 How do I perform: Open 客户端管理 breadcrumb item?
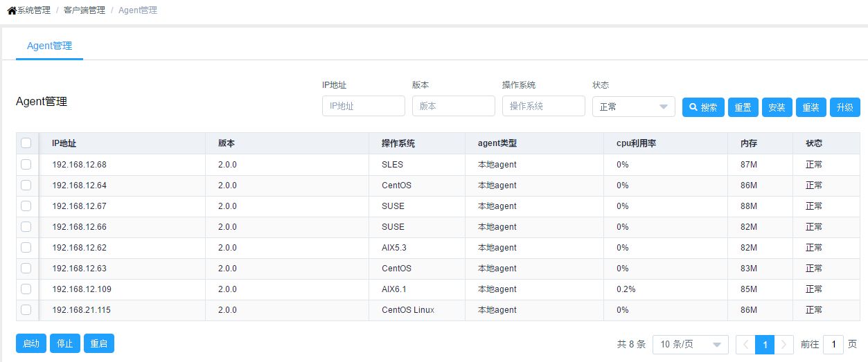click(x=85, y=10)
